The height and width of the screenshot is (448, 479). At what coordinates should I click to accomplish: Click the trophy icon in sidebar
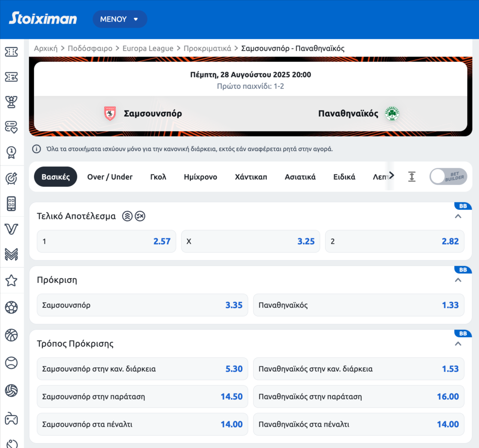coord(12,102)
